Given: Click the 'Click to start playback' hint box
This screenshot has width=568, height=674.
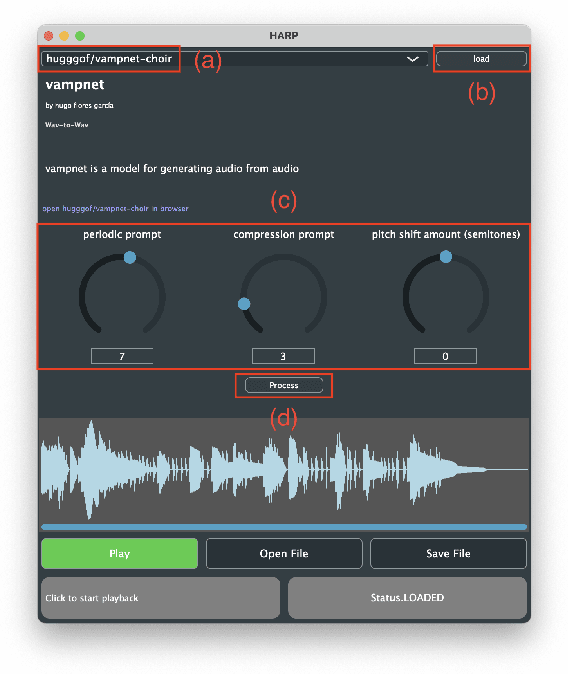Looking at the screenshot, I should click(x=160, y=598).
